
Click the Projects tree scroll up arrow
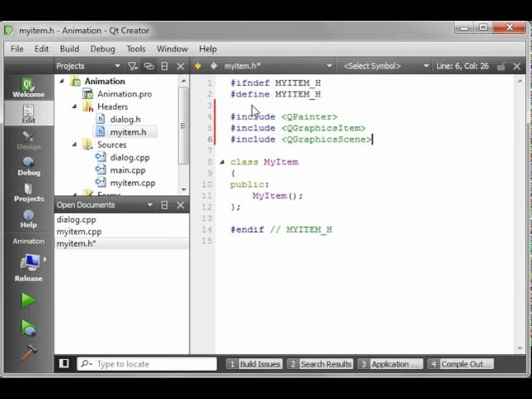pyautogui.click(x=183, y=81)
